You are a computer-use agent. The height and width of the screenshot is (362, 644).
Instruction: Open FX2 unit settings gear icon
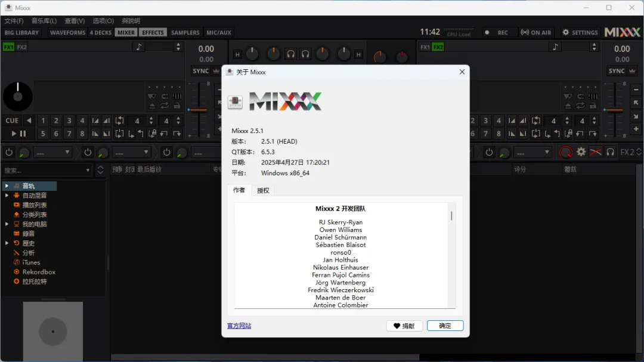581,153
